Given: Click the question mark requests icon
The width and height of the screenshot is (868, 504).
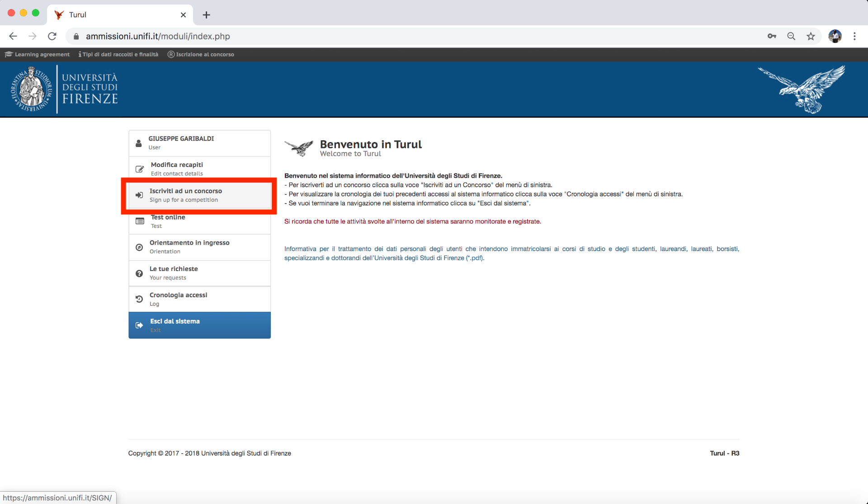Looking at the screenshot, I should pyautogui.click(x=139, y=273).
